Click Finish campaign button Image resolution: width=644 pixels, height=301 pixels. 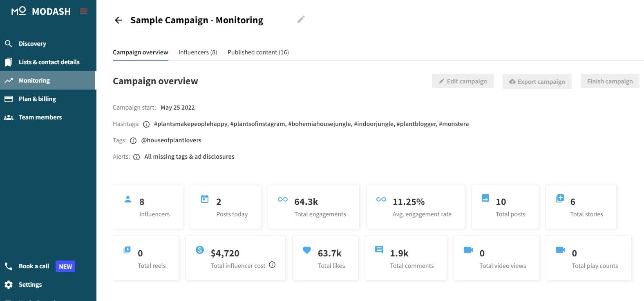pyautogui.click(x=610, y=81)
